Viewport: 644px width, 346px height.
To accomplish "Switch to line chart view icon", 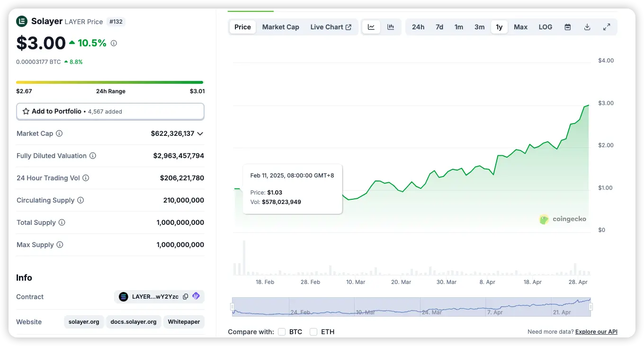I will pos(371,27).
